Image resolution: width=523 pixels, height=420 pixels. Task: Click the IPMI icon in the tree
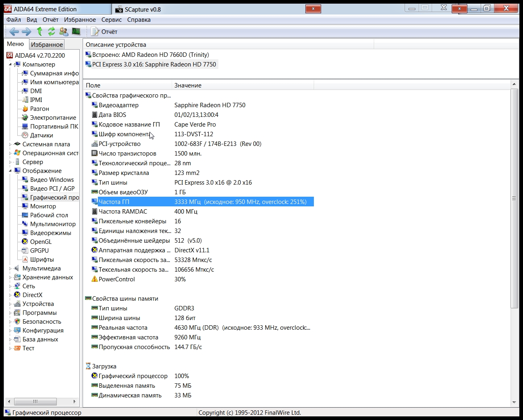(x=25, y=100)
